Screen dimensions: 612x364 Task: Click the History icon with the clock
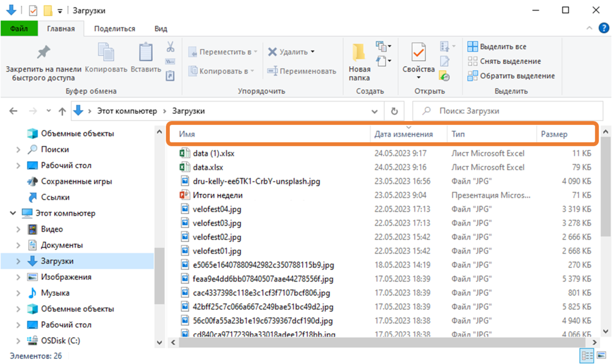tap(445, 76)
